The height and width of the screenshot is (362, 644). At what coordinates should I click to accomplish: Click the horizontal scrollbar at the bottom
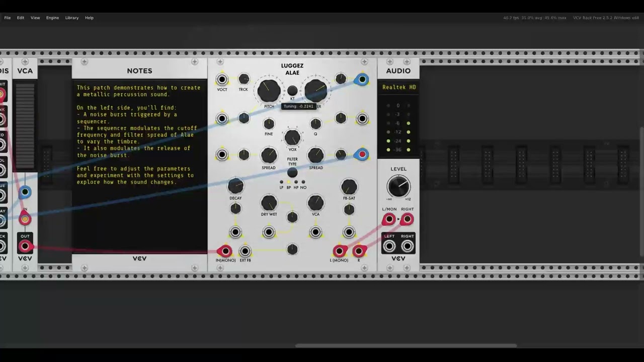tap(406, 345)
